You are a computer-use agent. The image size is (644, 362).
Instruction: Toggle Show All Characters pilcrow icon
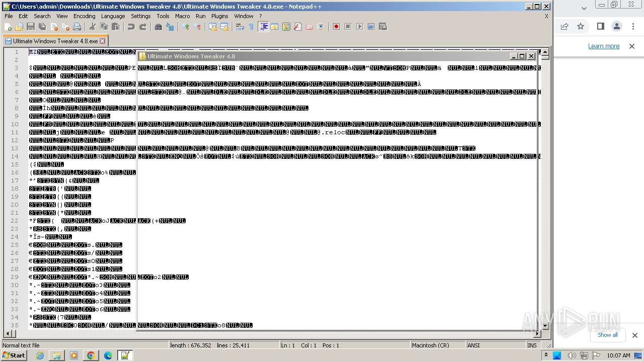pyautogui.click(x=251, y=27)
